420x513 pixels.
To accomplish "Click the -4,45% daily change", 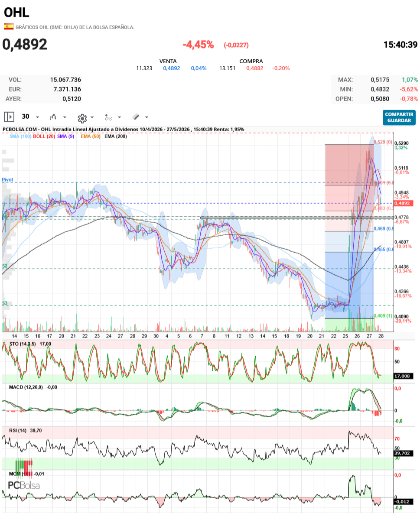I will (x=198, y=45).
